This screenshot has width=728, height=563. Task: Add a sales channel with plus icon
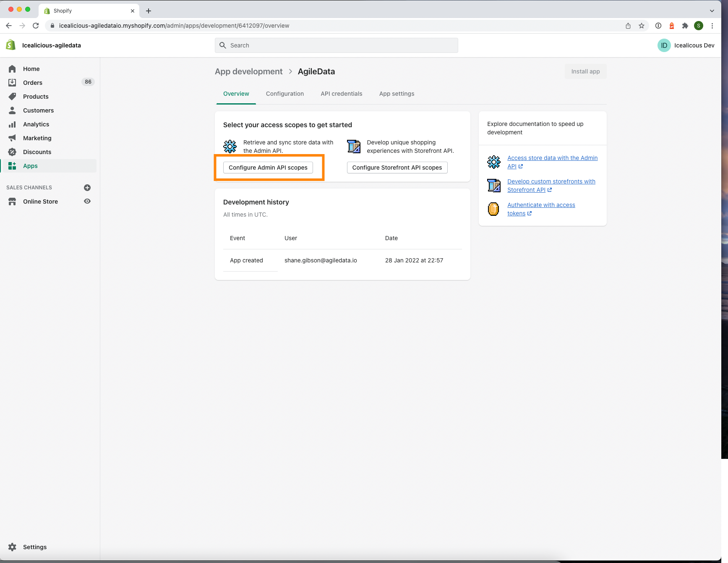[x=87, y=188]
